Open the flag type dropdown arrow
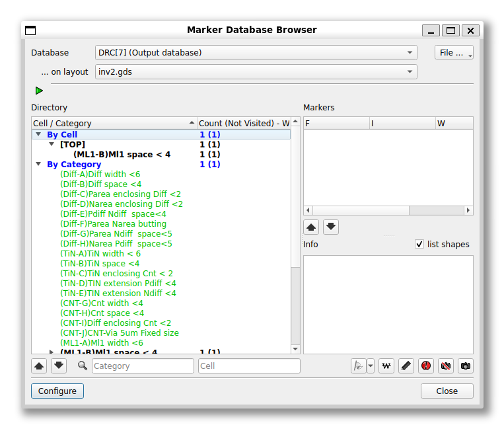This screenshot has height=429, width=504. coord(371,366)
